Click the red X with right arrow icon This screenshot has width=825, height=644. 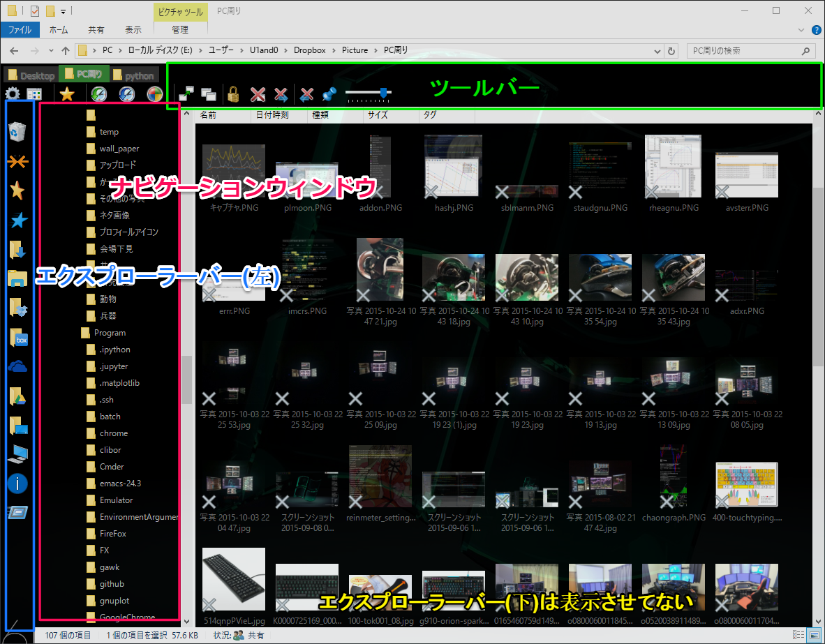(x=281, y=95)
